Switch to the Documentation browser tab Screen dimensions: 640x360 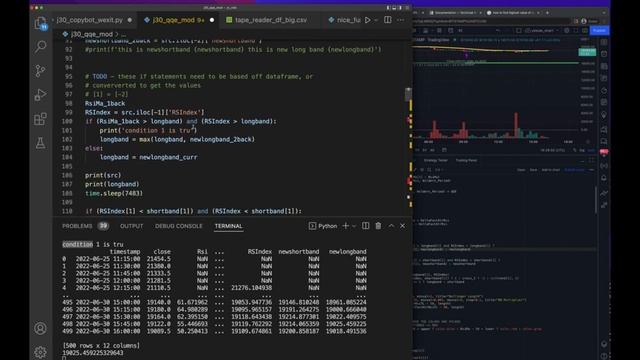point(455,13)
